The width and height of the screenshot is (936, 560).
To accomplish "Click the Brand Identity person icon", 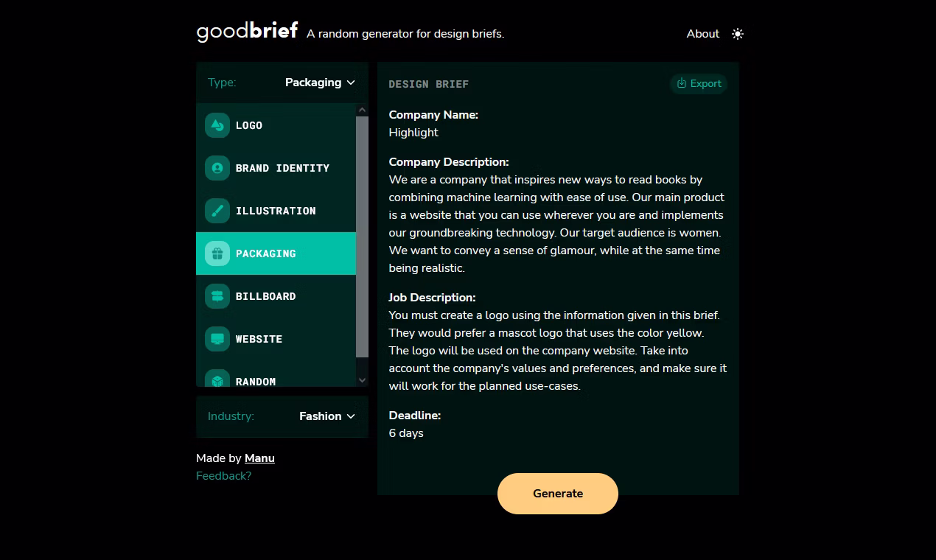I will point(217,168).
